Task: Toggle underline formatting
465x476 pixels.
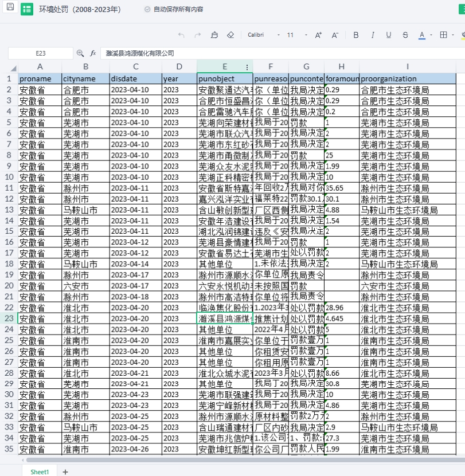Action: pyautogui.click(x=389, y=35)
